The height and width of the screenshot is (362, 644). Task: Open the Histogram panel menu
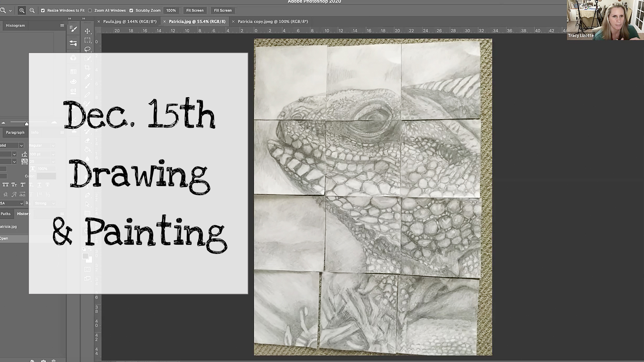point(62,25)
